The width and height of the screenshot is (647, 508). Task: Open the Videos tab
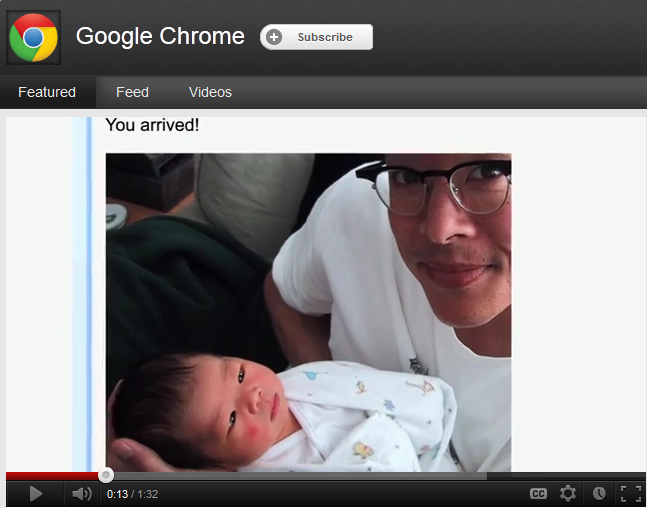210,92
